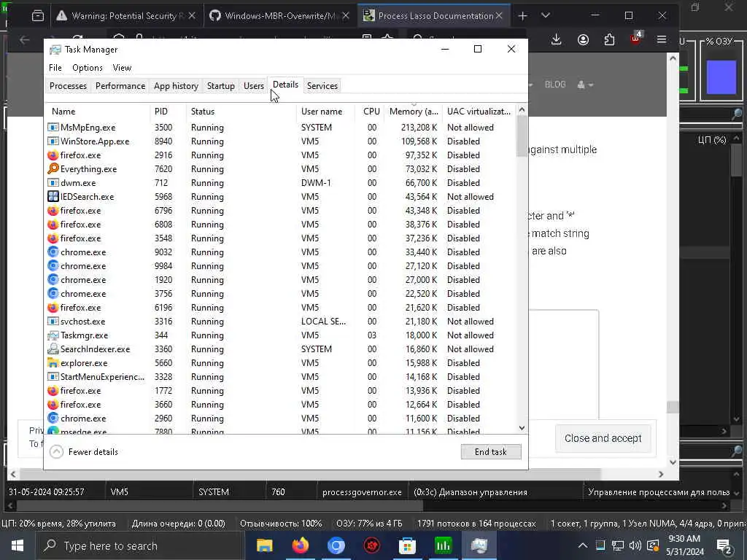Click the explorer.exe folder icon

coord(53,363)
